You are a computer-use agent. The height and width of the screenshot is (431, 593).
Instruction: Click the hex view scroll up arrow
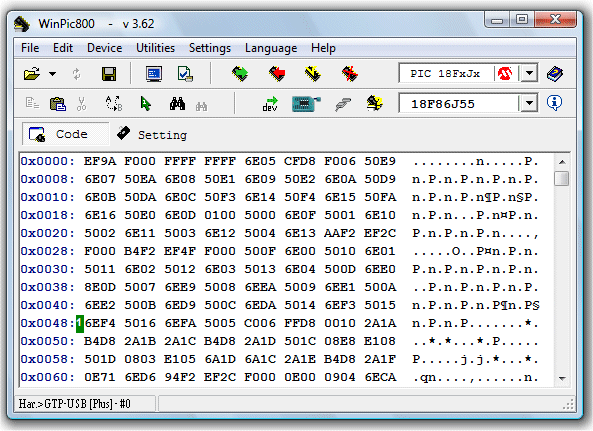[562, 162]
